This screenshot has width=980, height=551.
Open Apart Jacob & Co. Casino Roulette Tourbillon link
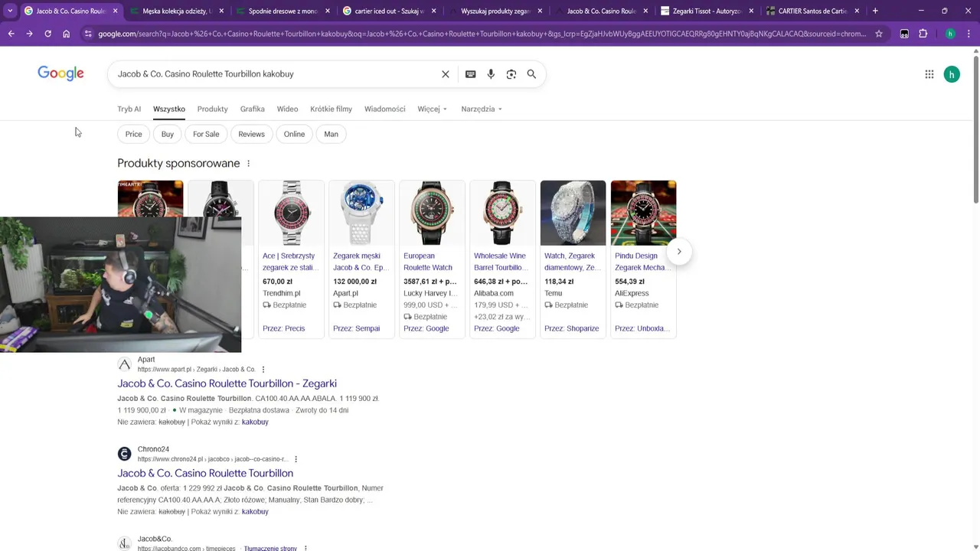(x=227, y=383)
